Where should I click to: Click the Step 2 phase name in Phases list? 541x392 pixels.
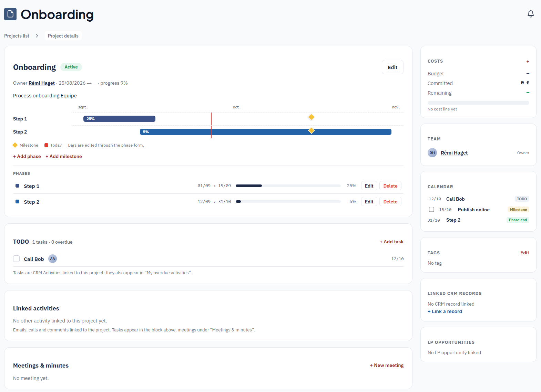pos(31,202)
